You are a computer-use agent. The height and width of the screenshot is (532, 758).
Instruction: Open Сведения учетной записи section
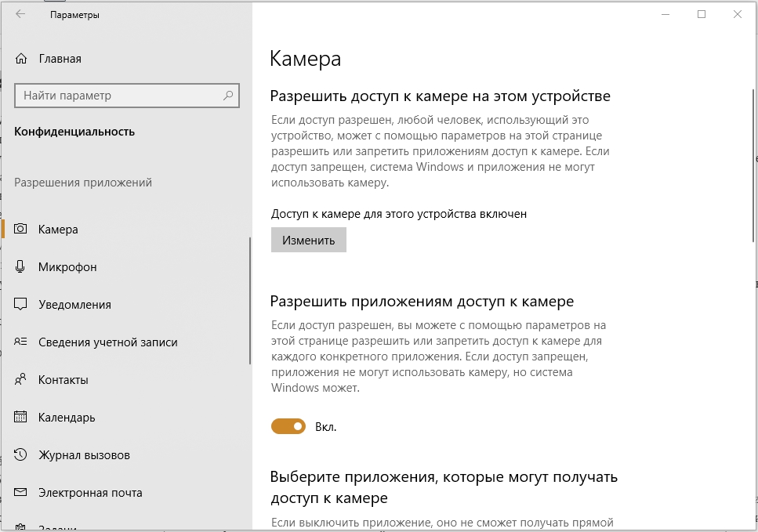[107, 342]
